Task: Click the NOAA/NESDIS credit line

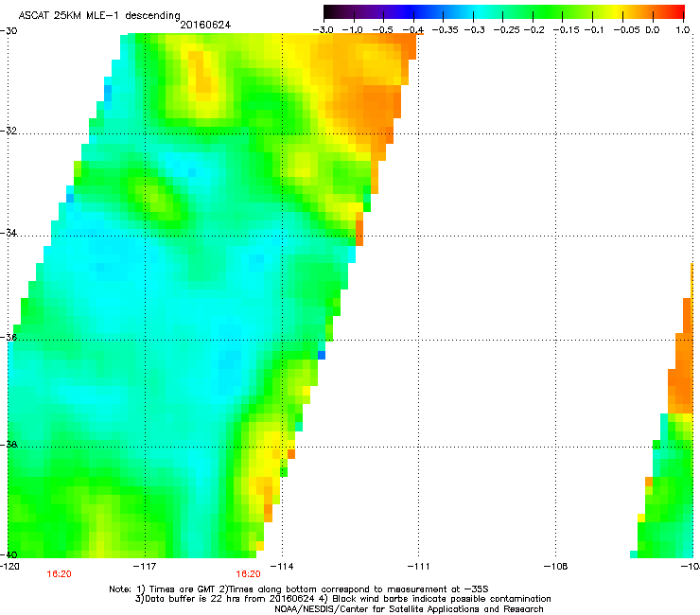Action: coord(409,609)
